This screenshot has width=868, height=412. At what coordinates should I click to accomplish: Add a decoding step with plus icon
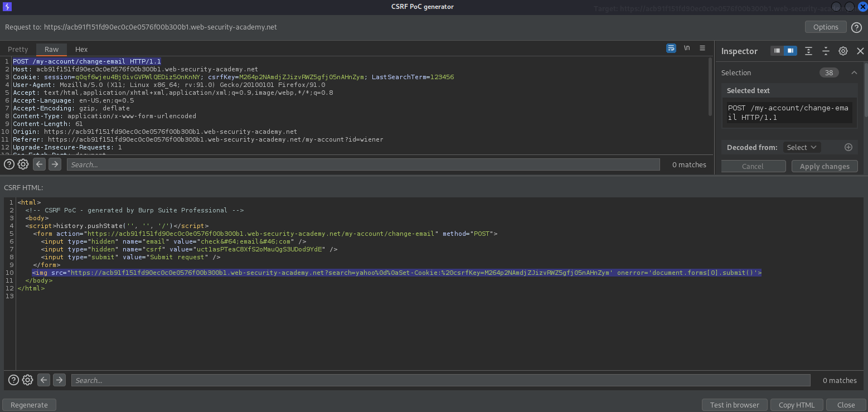pos(848,147)
